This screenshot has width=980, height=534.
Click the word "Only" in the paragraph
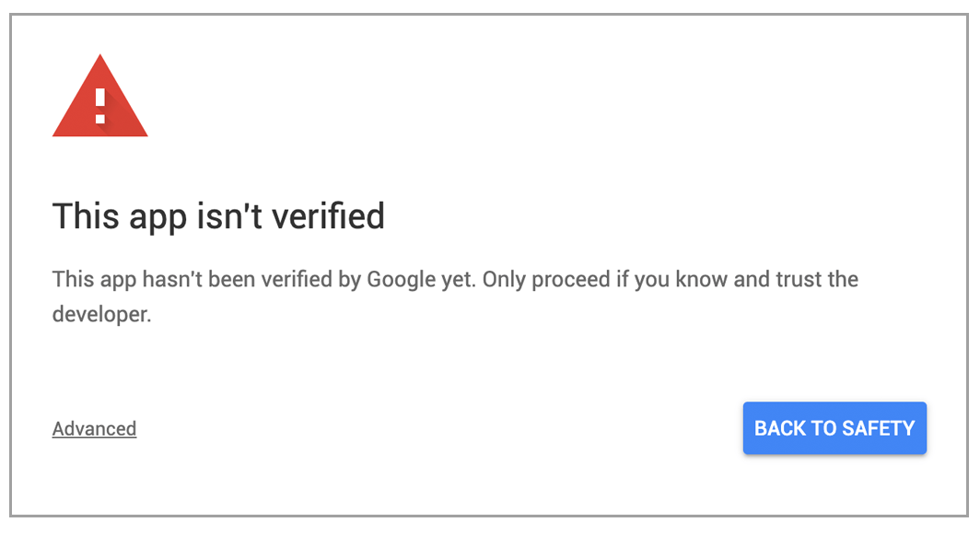click(504, 280)
